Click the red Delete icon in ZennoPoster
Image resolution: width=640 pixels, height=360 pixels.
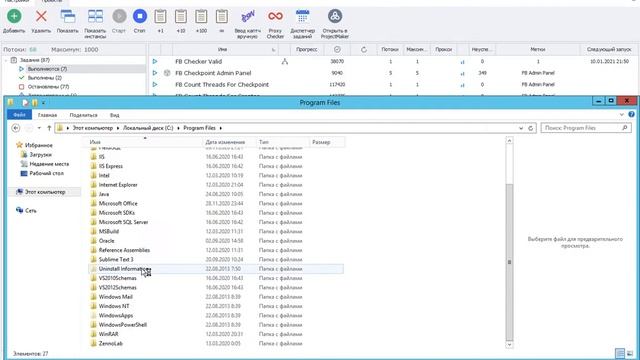pyautogui.click(x=41, y=16)
